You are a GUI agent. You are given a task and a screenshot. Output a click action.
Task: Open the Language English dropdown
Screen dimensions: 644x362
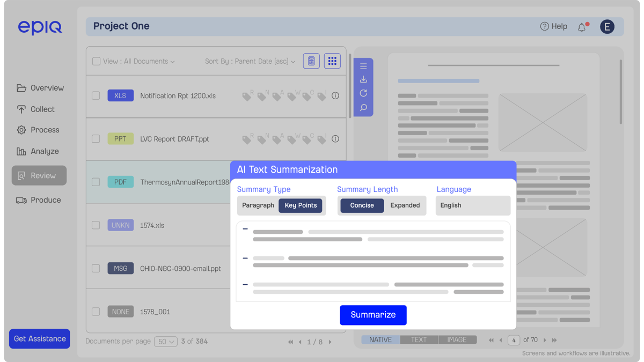tap(473, 205)
